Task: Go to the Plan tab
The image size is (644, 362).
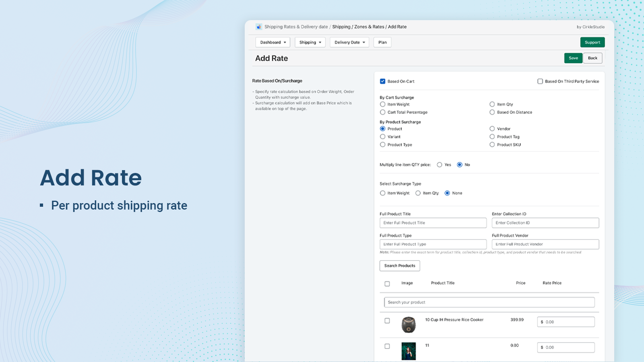Action: tap(382, 42)
